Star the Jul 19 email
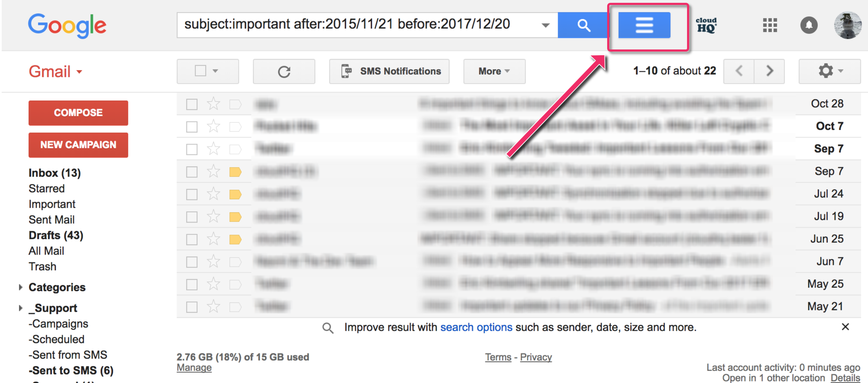868x383 pixels. point(213,216)
